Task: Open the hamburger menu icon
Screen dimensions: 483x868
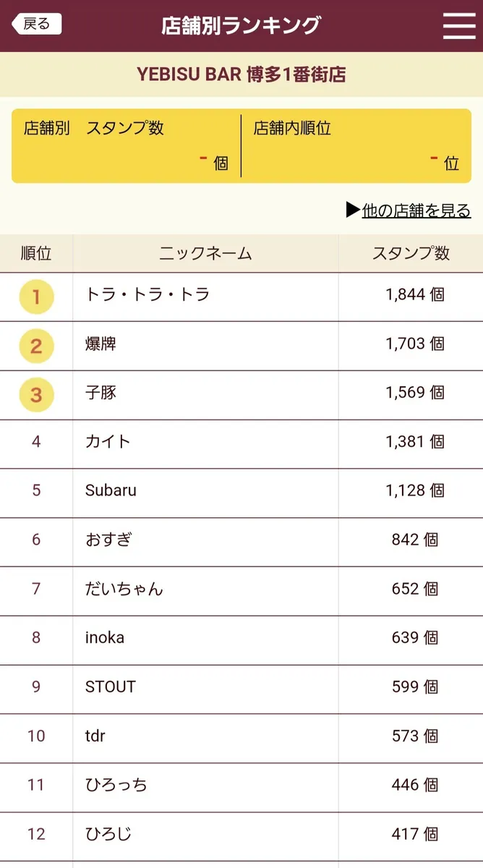Action: tap(459, 25)
